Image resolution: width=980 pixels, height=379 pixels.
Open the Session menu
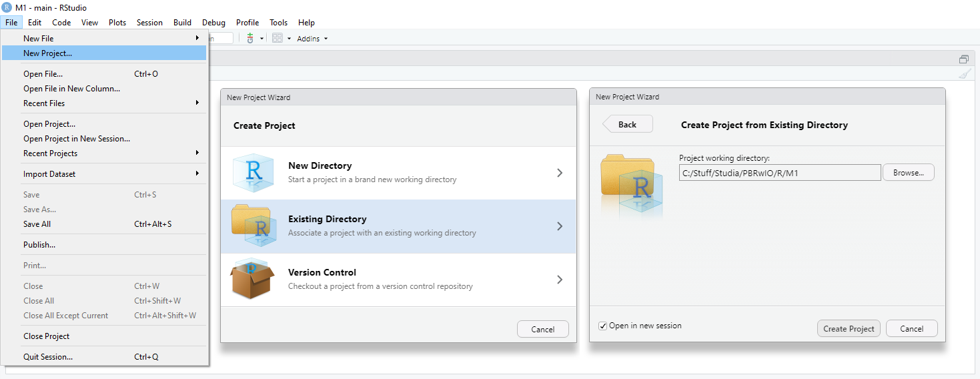tap(149, 22)
